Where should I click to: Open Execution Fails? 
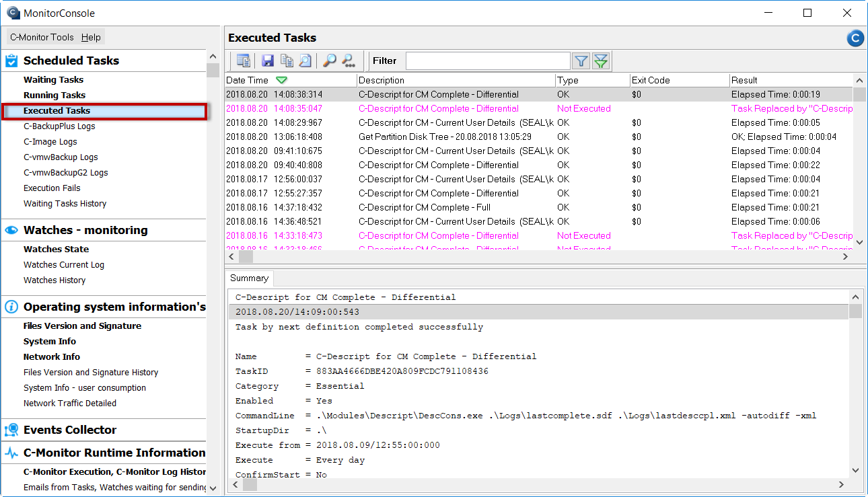click(52, 188)
